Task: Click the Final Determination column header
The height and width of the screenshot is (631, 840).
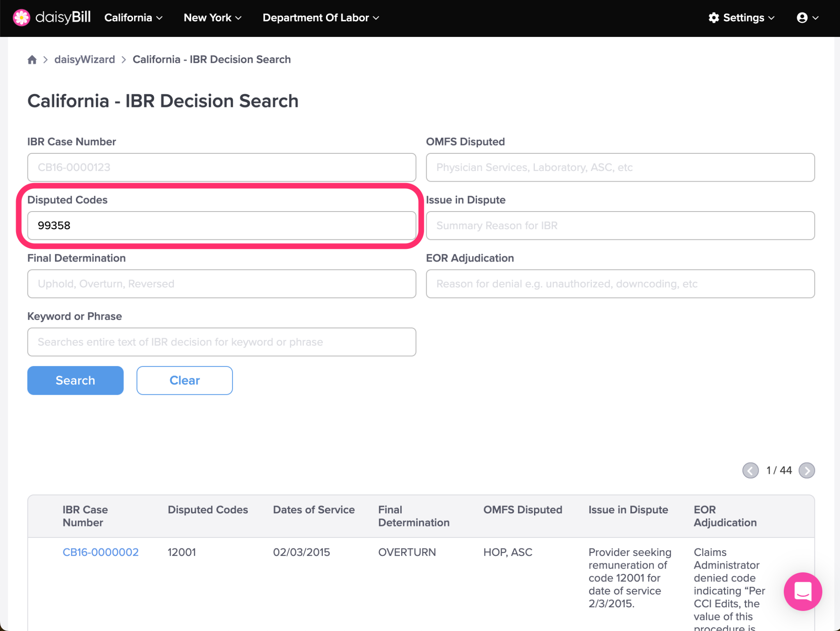Action: point(414,516)
